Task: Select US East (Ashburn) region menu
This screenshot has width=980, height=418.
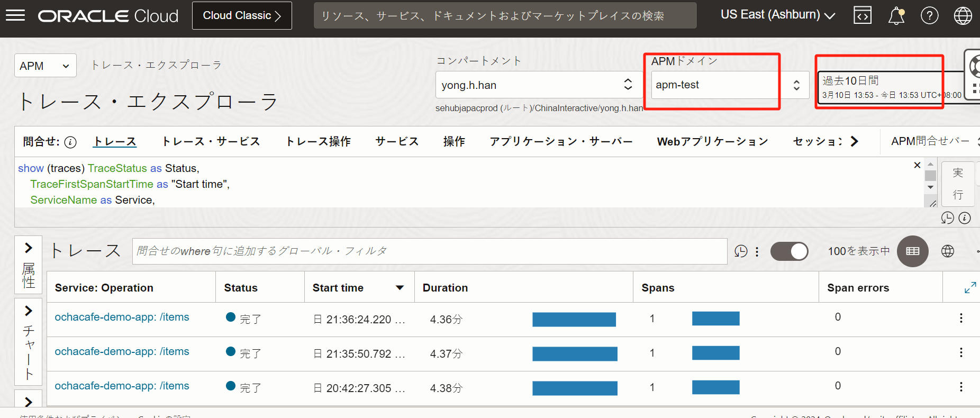Action: click(777, 15)
